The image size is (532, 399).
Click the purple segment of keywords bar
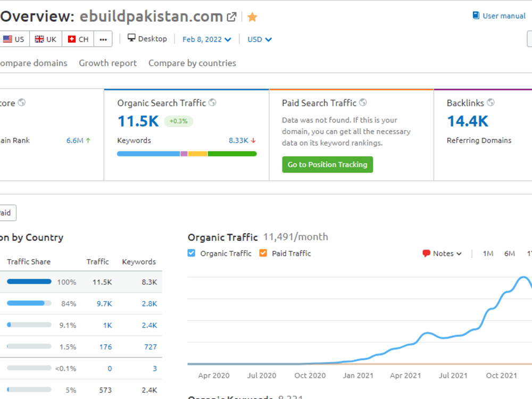(x=184, y=154)
